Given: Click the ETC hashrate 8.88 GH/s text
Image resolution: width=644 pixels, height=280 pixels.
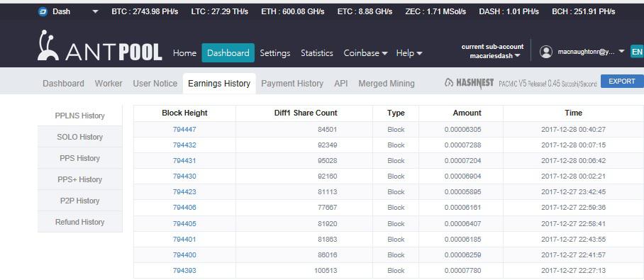Looking at the screenshot, I should click(365, 11).
